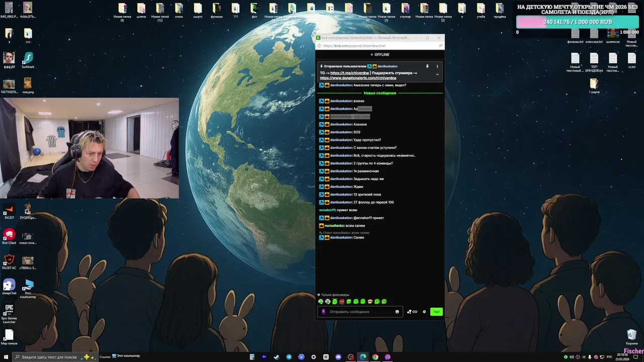Open Epic Games Launcher desktop icon
Viewport: 644px width, 362px height.
9,313
